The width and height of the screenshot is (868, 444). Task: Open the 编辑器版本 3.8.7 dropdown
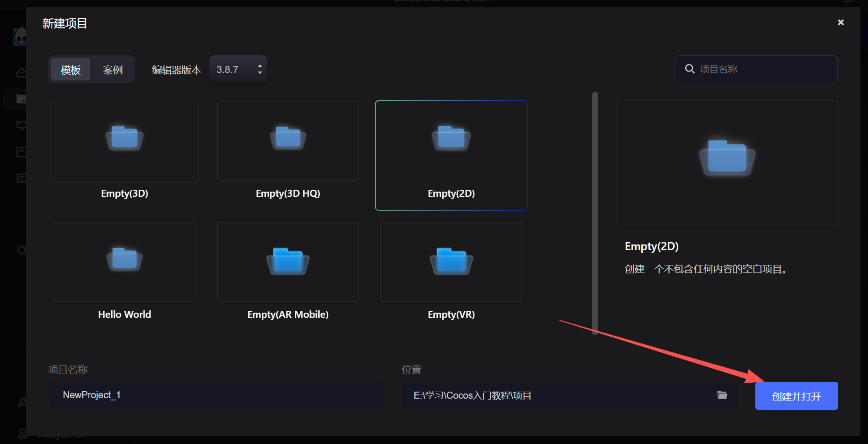point(238,69)
